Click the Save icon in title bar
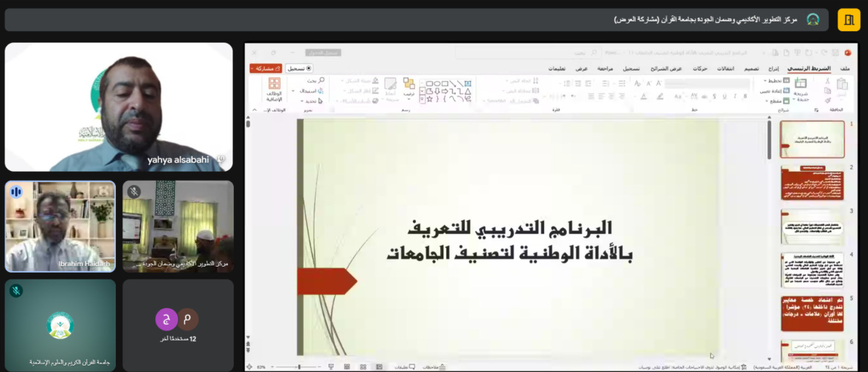Viewport: 868px width, 372px height. pos(835,53)
